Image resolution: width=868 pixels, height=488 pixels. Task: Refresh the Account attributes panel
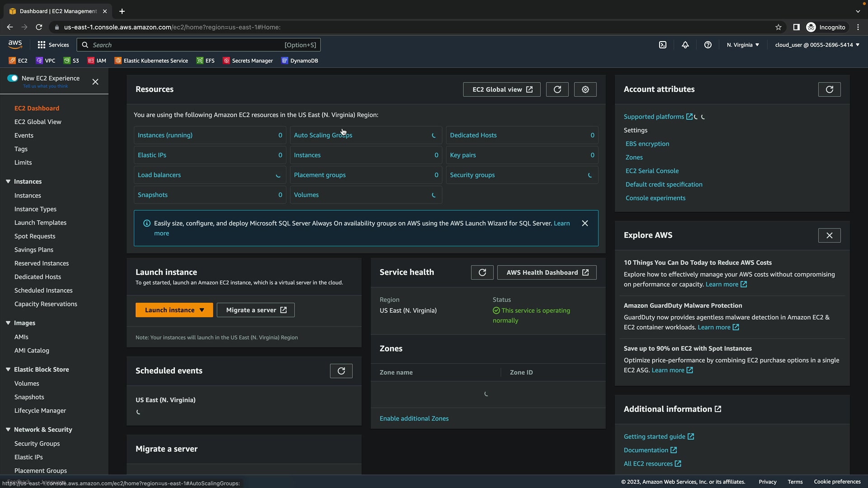(829, 89)
